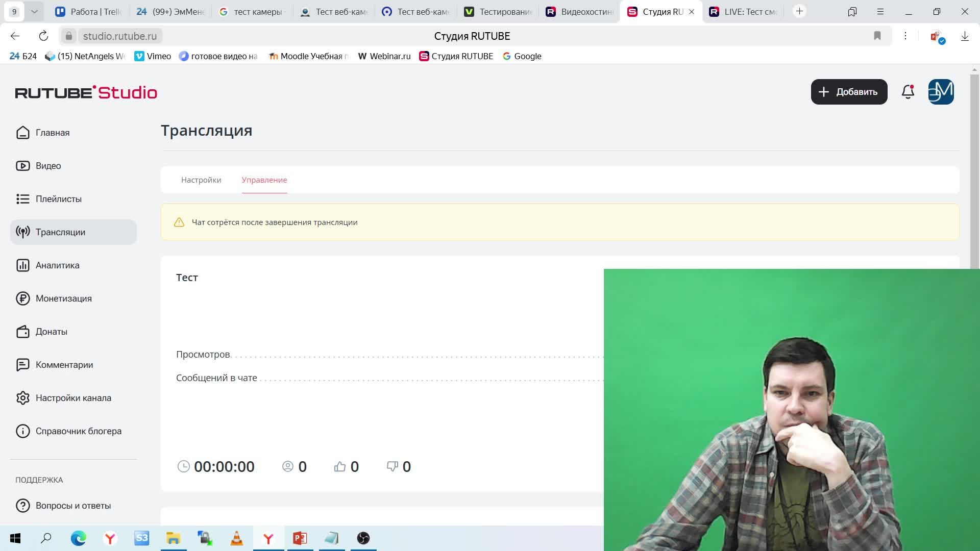The width and height of the screenshot is (980, 551).
Task: Open the tab list dropdown arrow
Action: pos(34,11)
